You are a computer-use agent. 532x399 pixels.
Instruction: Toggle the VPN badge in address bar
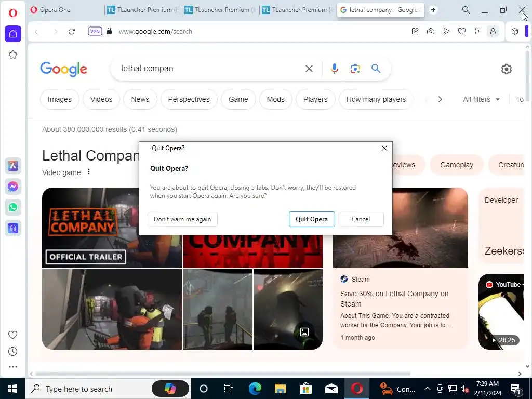[95, 31]
